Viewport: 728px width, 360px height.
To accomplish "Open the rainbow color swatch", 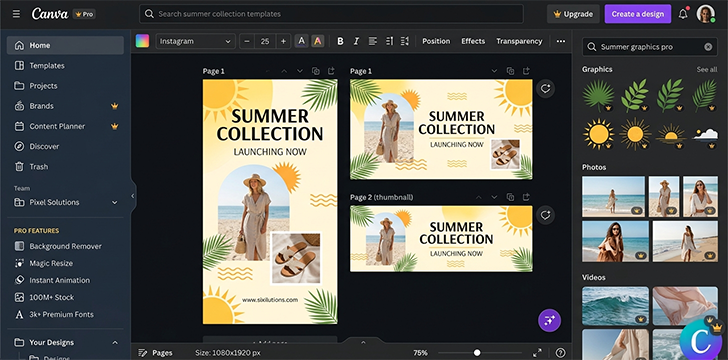I will 143,41.
